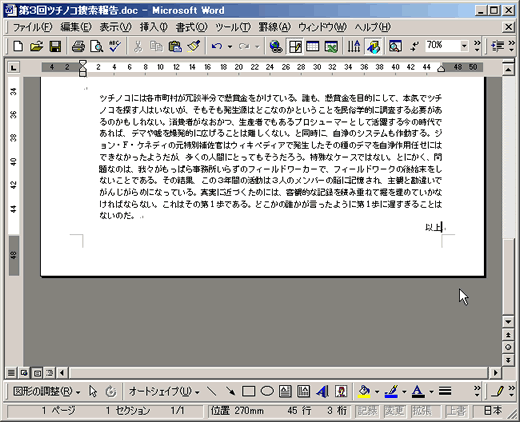Click the Fill Color paint bucket swatch
The height and width of the screenshot is (422, 520).
coord(364,391)
